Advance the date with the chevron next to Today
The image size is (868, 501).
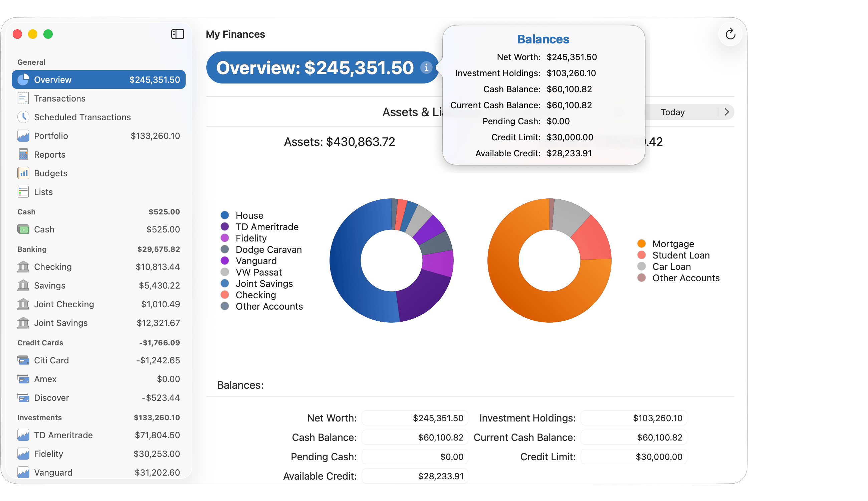coord(726,112)
